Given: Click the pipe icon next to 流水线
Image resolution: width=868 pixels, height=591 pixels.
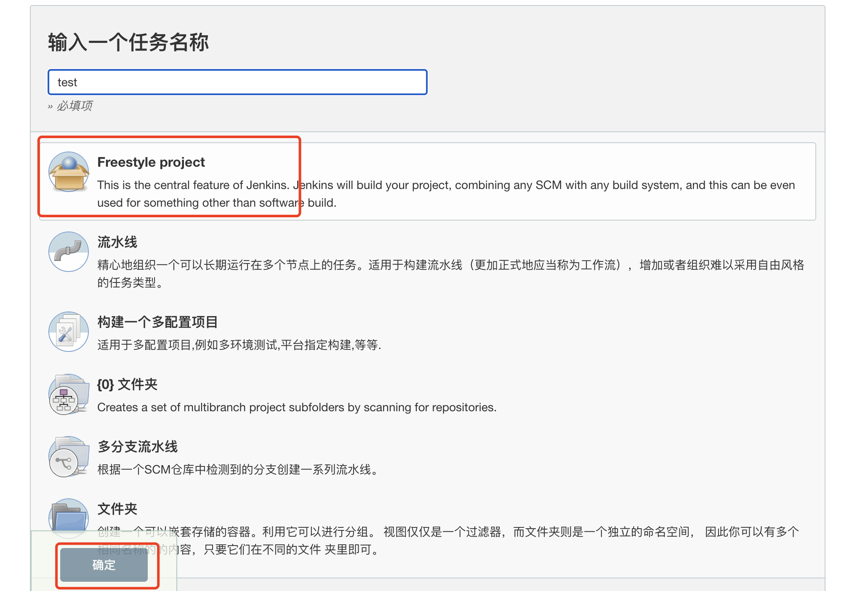Looking at the screenshot, I should click(x=68, y=252).
